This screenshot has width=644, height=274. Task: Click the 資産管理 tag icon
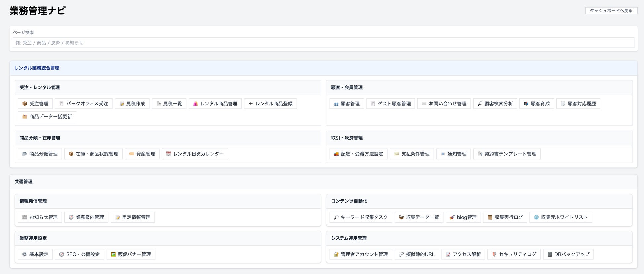tap(131, 154)
